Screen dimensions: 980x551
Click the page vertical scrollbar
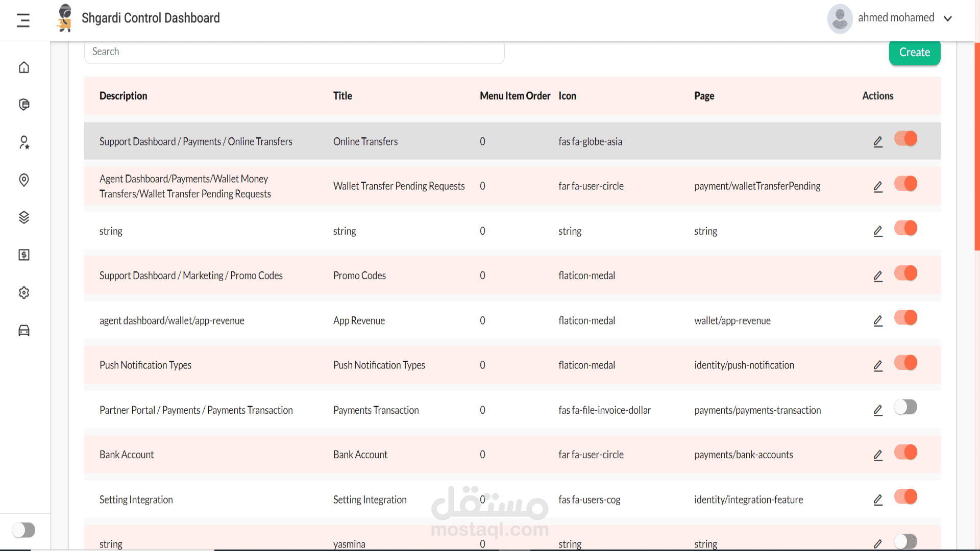977,147
